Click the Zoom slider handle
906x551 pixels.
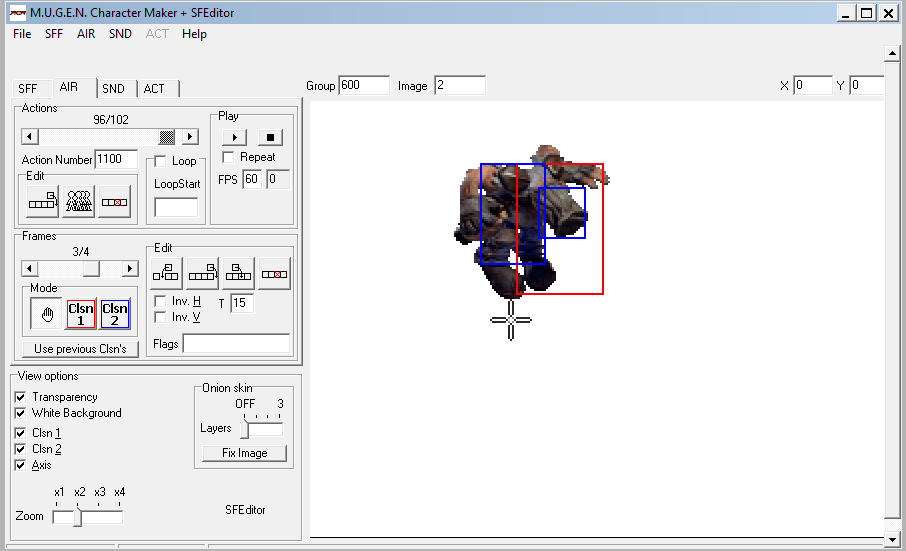click(77, 516)
